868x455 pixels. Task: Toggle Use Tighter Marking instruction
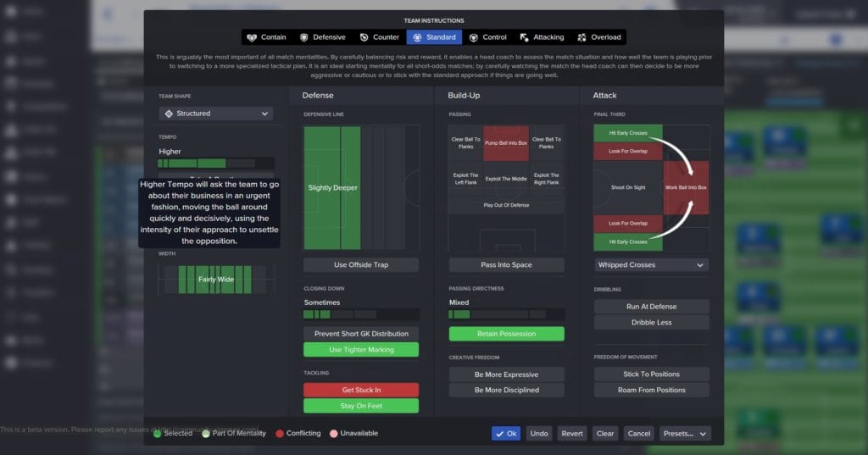point(361,350)
